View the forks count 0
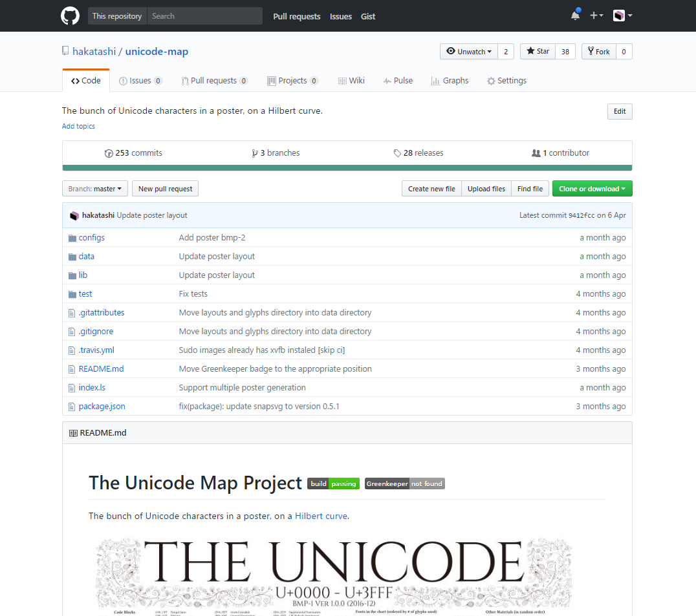 (x=624, y=52)
